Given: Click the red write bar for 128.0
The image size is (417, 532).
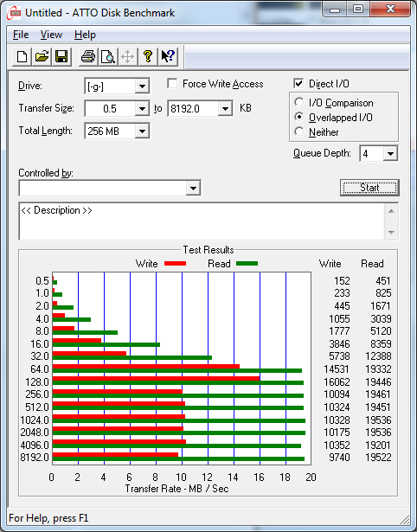Looking at the screenshot, I should pos(156,378).
